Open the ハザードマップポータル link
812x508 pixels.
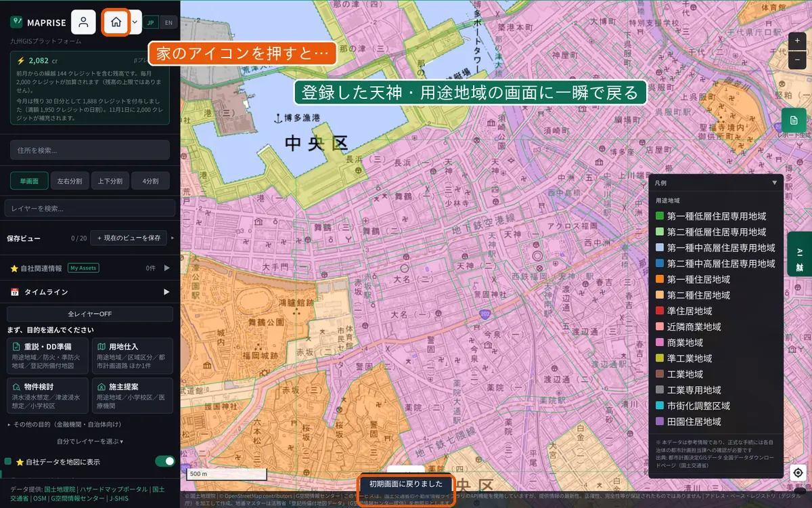[114, 488]
